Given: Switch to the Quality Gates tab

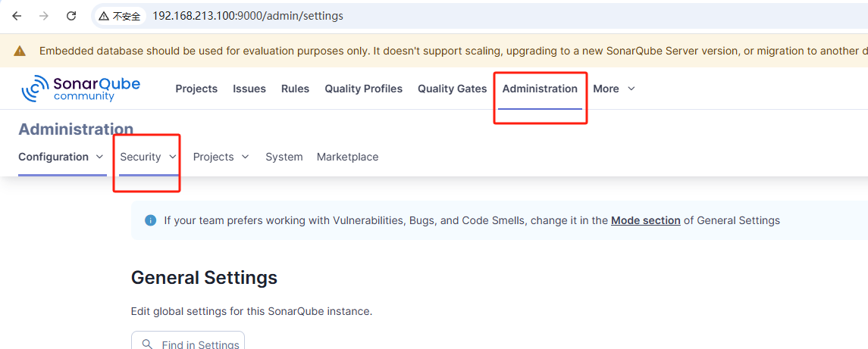Looking at the screenshot, I should point(452,89).
